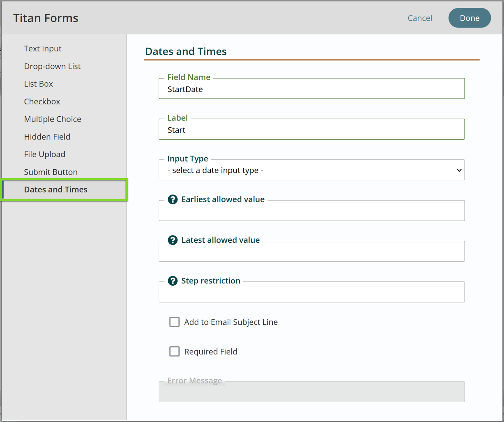Check Add to Email Subject Line

pos(174,322)
